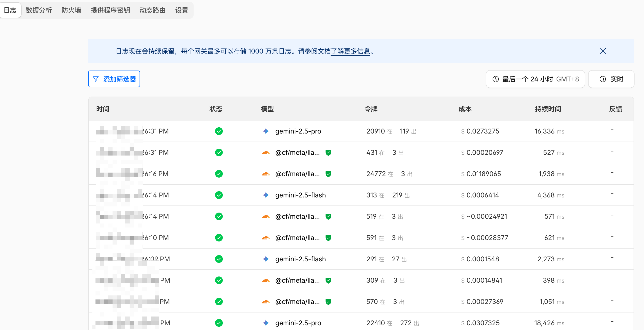Toggle the 实时 real-time pause button
Viewport: 644px width, 330px height.
pyautogui.click(x=611, y=79)
